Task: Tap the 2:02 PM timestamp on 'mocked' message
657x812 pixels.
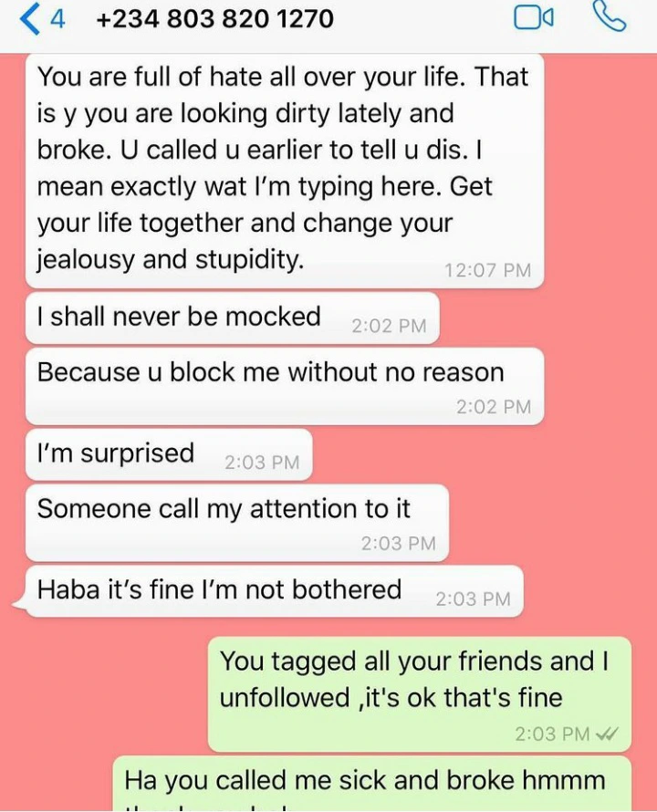Action: (389, 326)
